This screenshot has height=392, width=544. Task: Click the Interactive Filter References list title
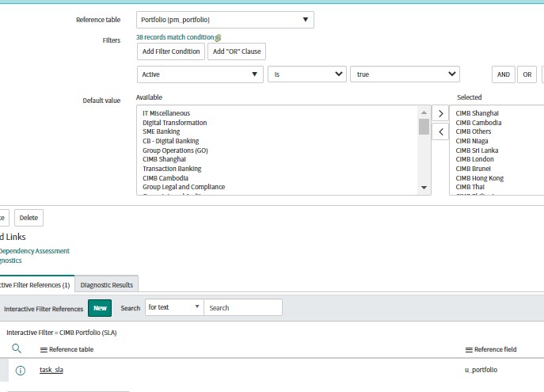[44, 309]
